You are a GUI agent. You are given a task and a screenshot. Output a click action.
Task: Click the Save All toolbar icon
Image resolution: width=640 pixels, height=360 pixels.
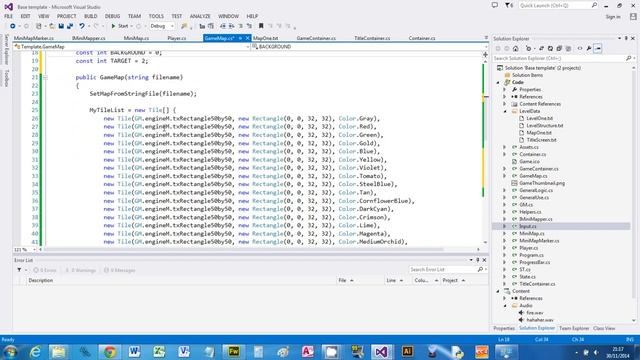coord(70,26)
